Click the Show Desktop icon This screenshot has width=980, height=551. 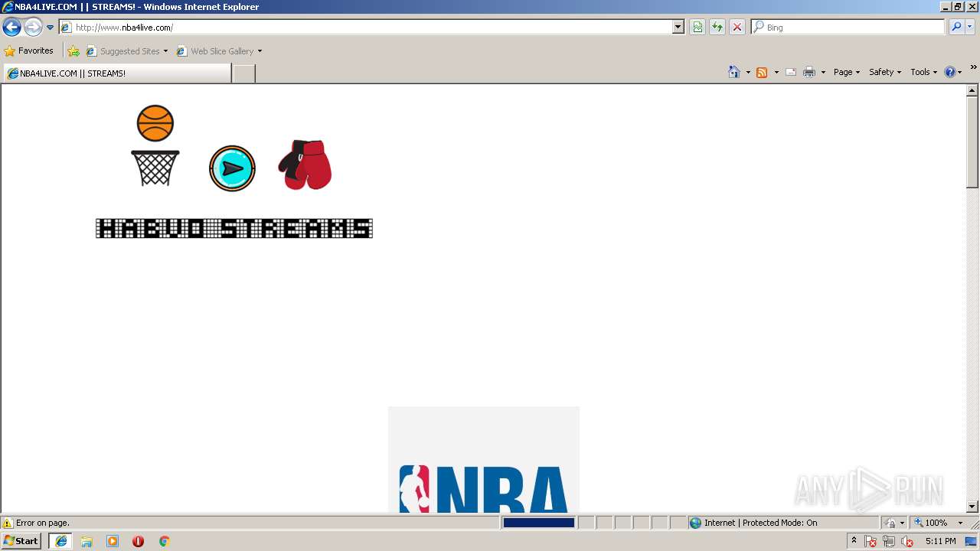coord(972,541)
